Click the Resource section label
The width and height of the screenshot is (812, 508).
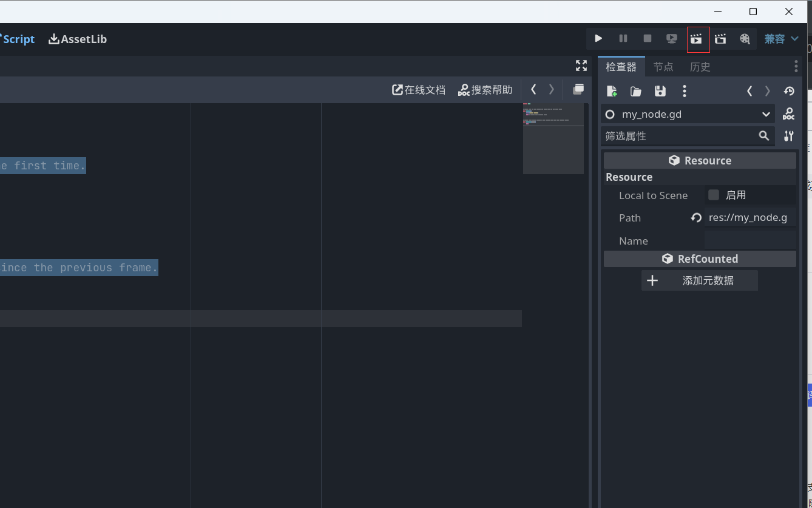(629, 177)
